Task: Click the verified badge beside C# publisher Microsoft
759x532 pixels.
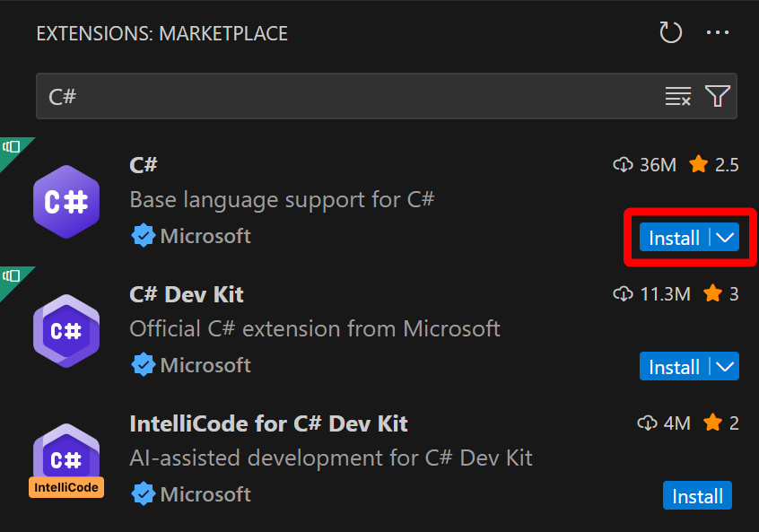Action: pyautogui.click(x=143, y=236)
